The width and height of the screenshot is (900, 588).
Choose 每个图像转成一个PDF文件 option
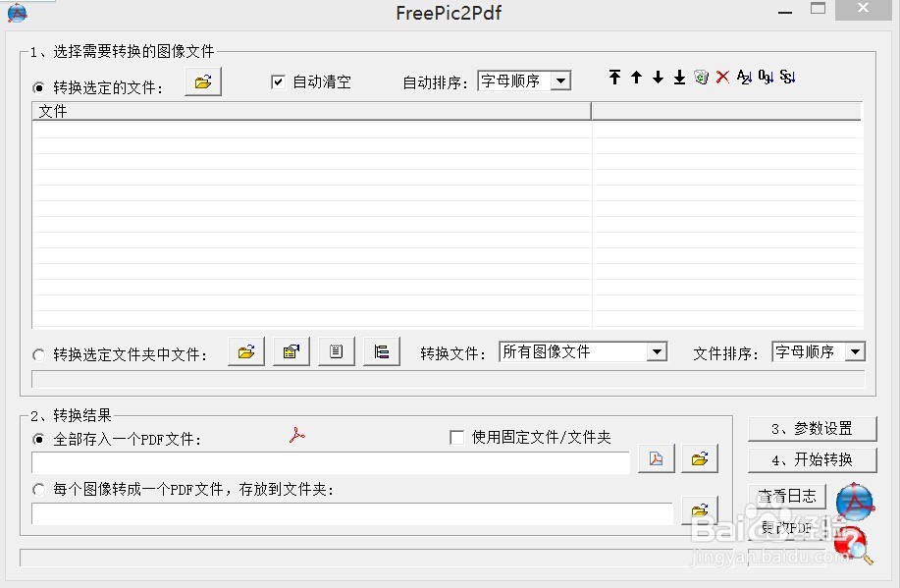[37, 490]
